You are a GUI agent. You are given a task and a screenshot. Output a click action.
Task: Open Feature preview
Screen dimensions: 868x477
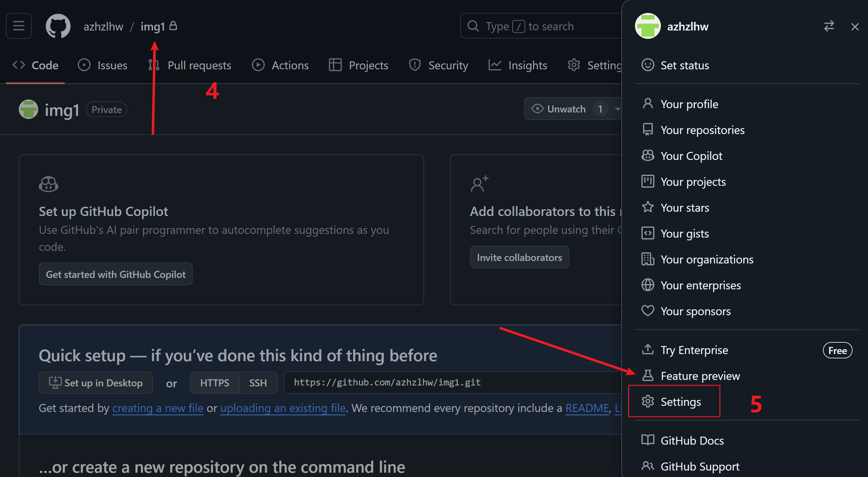(x=747, y=376)
